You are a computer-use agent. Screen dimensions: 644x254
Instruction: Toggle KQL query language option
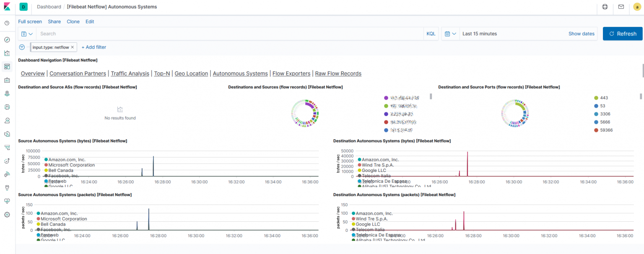431,34
